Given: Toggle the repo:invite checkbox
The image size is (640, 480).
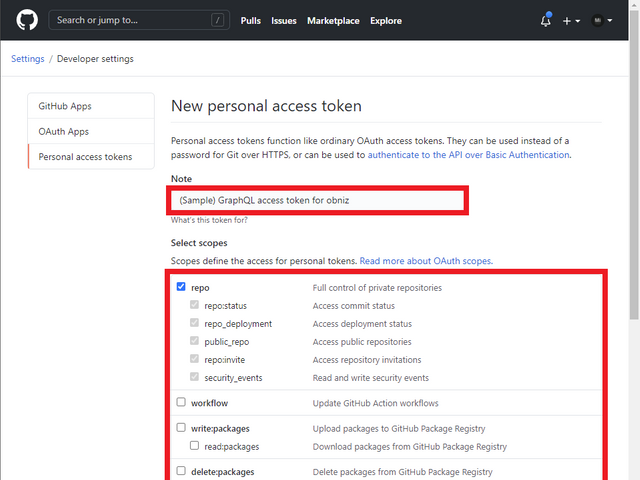Looking at the screenshot, I should pos(194,359).
